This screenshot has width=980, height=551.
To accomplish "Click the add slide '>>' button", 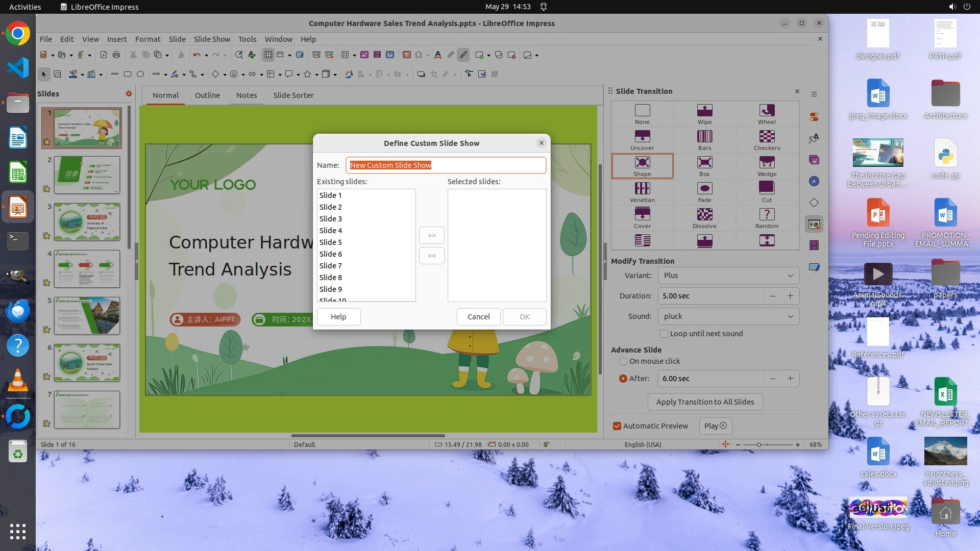I will click(432, 235).
